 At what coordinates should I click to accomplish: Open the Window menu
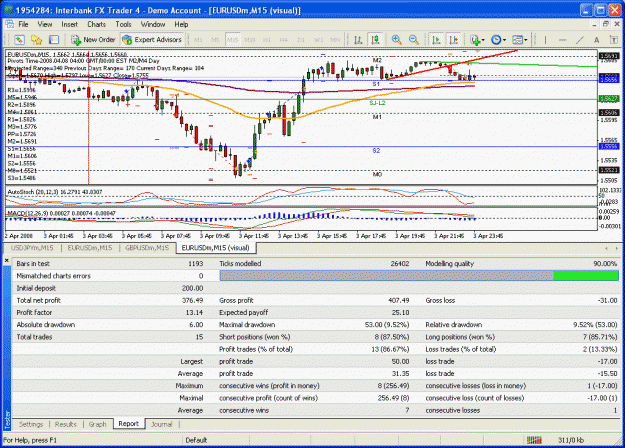153,24
